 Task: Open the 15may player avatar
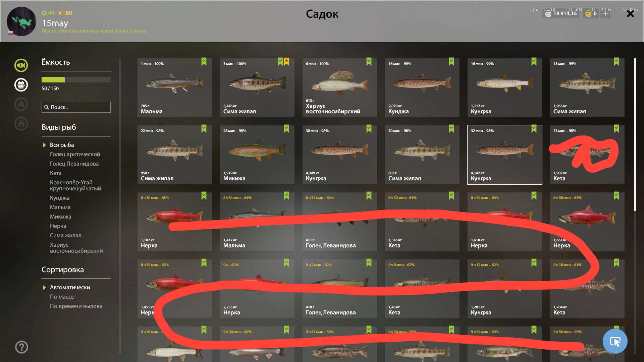[x=21, y=21]
